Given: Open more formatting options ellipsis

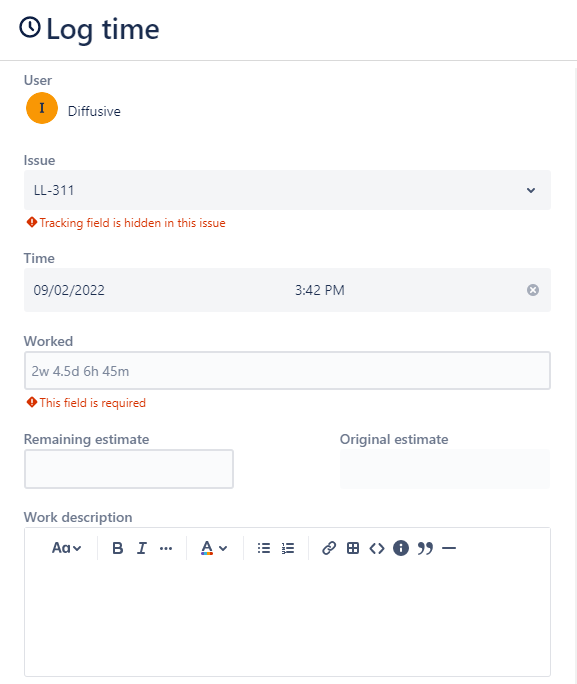Looking at the screenshot, I should [166, 548].
